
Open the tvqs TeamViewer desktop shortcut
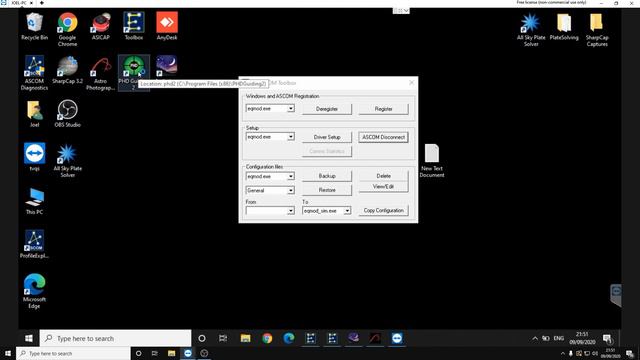tap(34, 157)
